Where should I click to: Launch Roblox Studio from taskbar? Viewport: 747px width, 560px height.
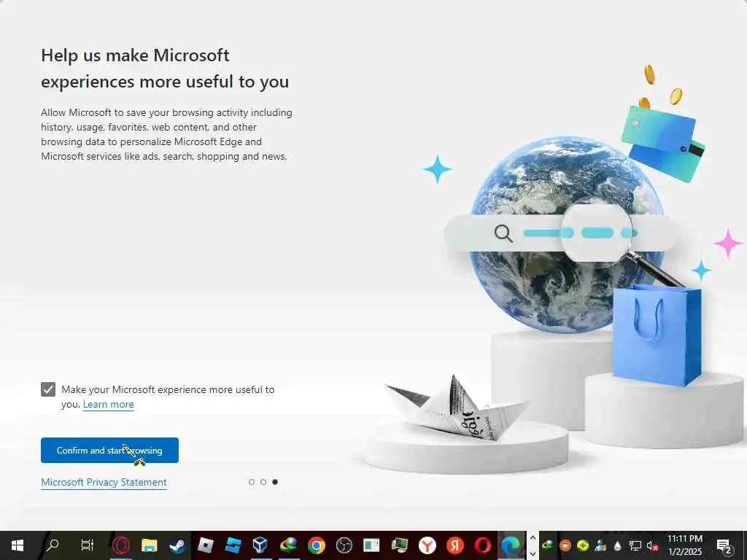coord(233,545)
